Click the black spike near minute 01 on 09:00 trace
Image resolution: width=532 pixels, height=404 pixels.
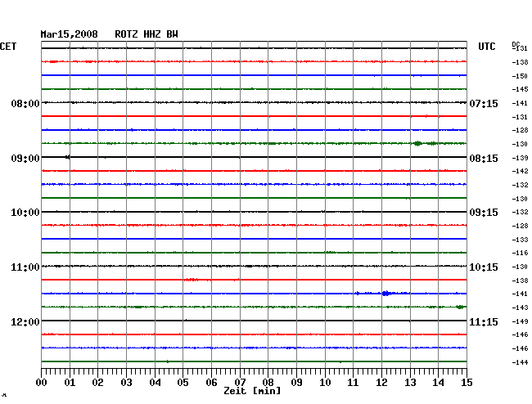coord(68,157)
